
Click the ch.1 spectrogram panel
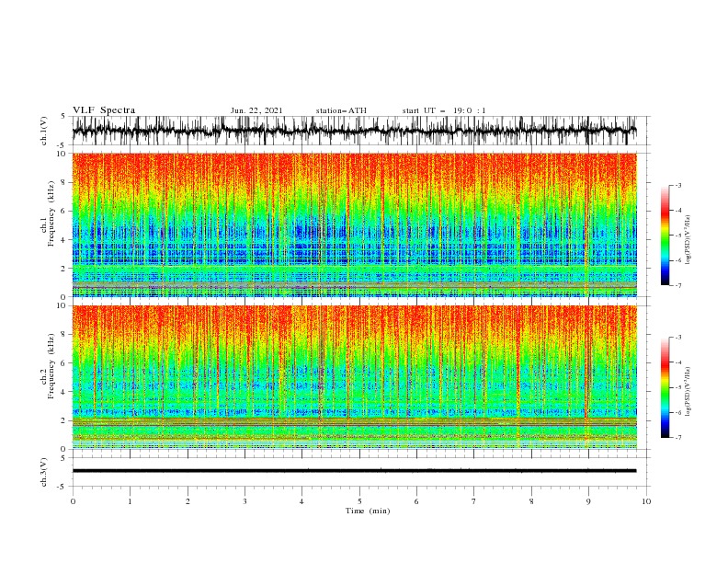(x=355, y=224)
